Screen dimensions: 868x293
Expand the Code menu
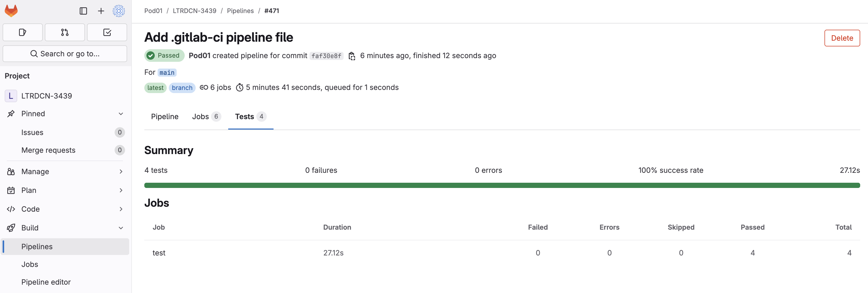click(121, 209)
